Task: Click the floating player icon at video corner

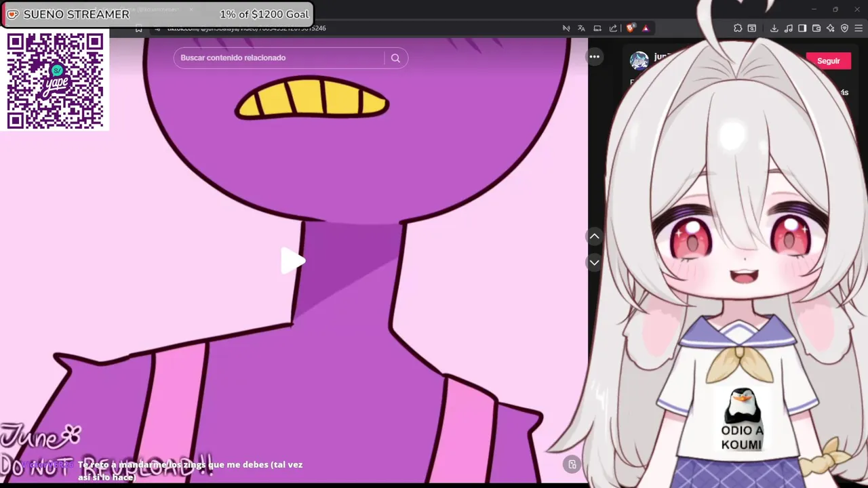Action: tap(572, 464)
